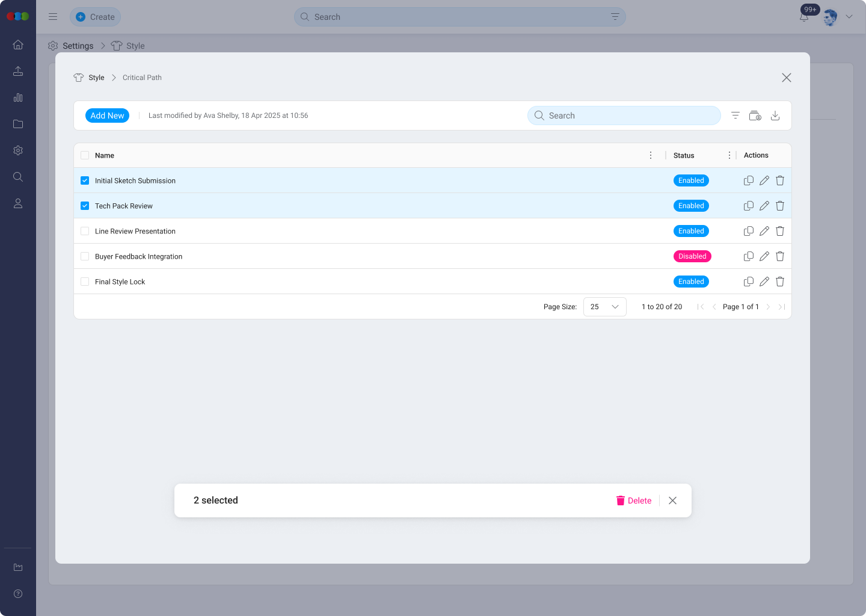Select the Upload icon in the sidebar
This screenshot has width=866, height=616.
pyautogui.click(x=18, y=71)
